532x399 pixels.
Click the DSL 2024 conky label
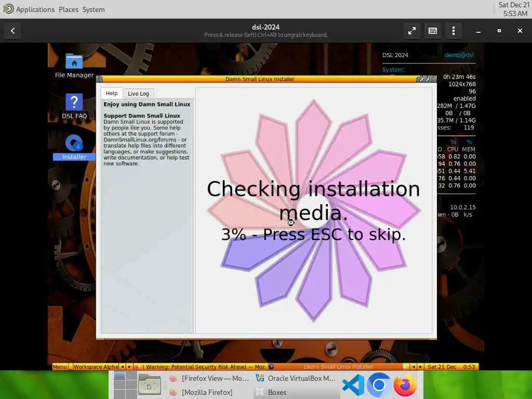395,55
